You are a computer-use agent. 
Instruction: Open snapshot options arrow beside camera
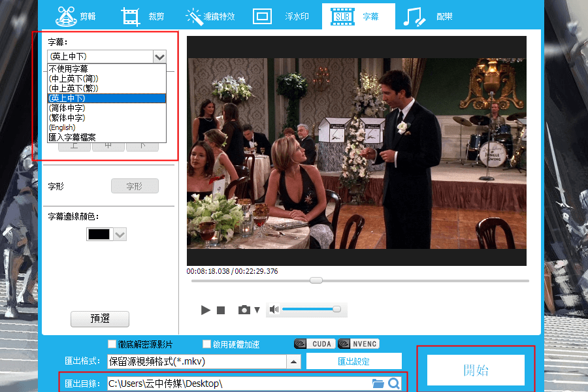tap(257, 310)
